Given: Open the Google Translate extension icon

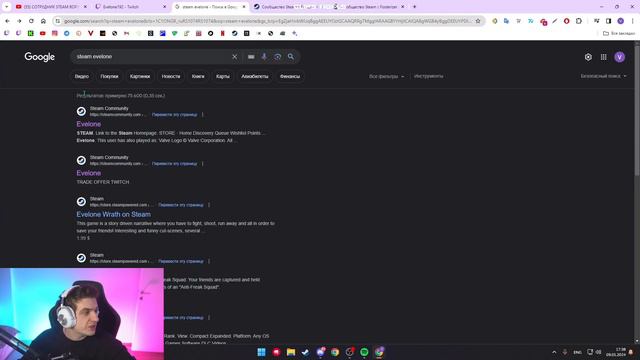Looking at the screenshot, I should (507, 21).
